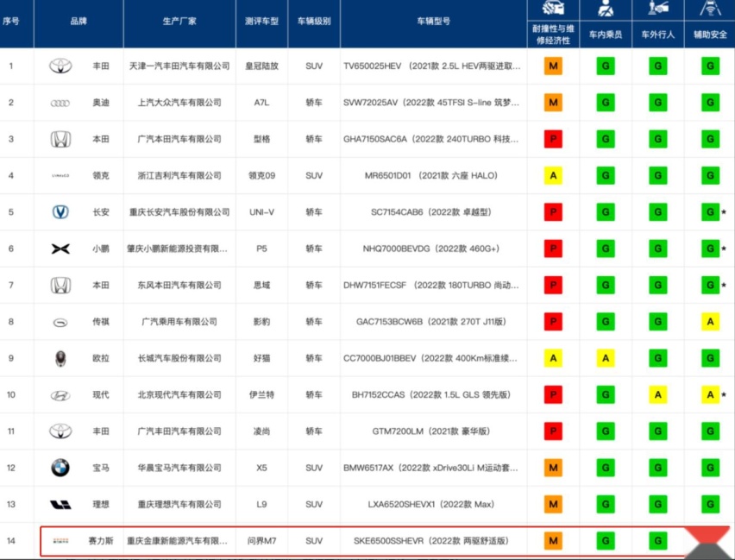Click the yellow A crashworthiness rating for 领克09

(x=553, y=175)
